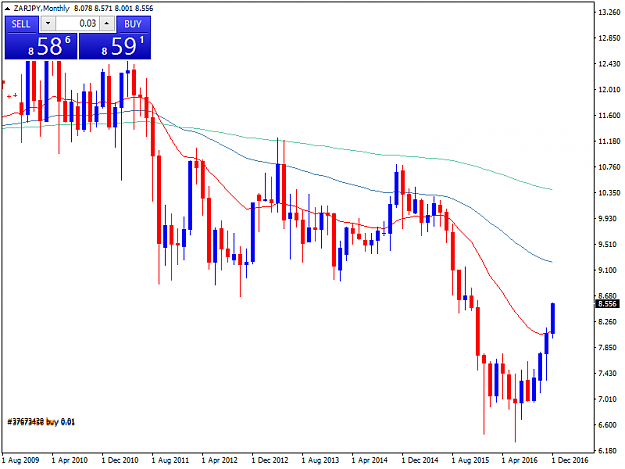Click the 0.03 volume input field
This screenshot has width=625, height=469.
point(77,24)
